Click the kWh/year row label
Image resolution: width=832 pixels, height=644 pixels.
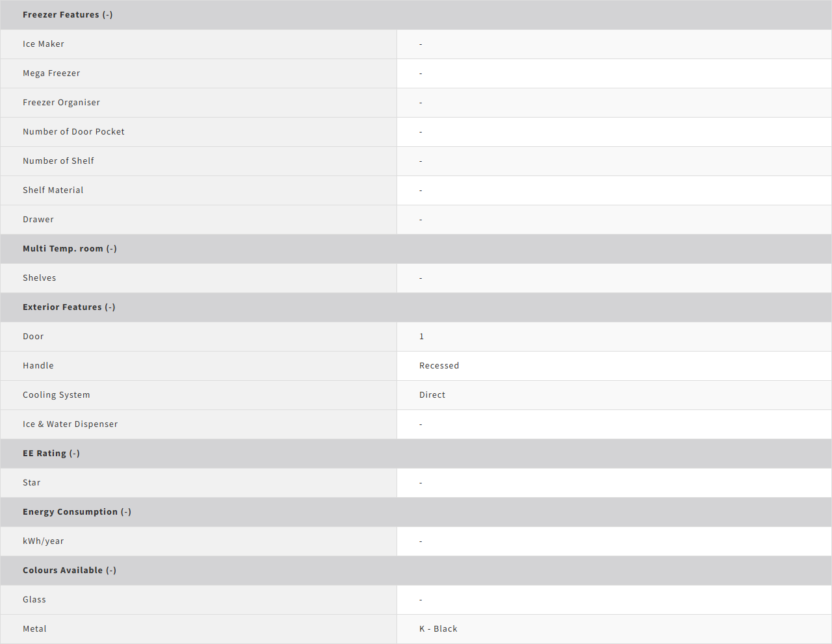[x=44, y=541]
